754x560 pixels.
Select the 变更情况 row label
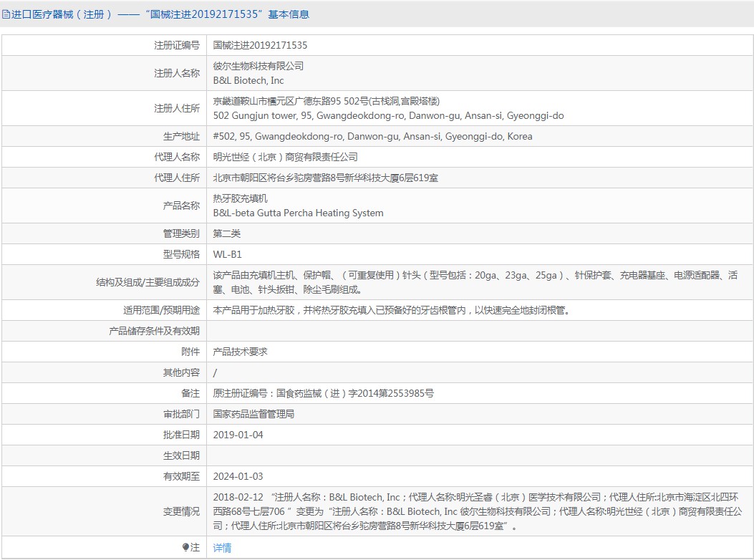181,511
